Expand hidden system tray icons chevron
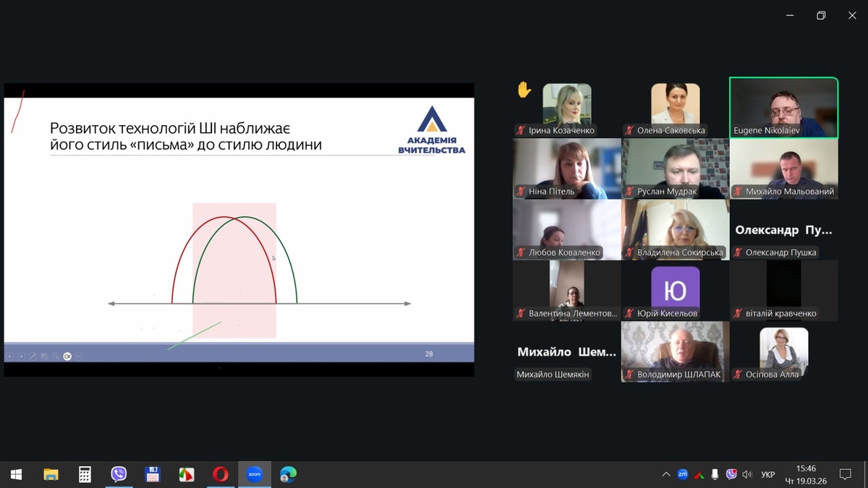 pos(665,475)
